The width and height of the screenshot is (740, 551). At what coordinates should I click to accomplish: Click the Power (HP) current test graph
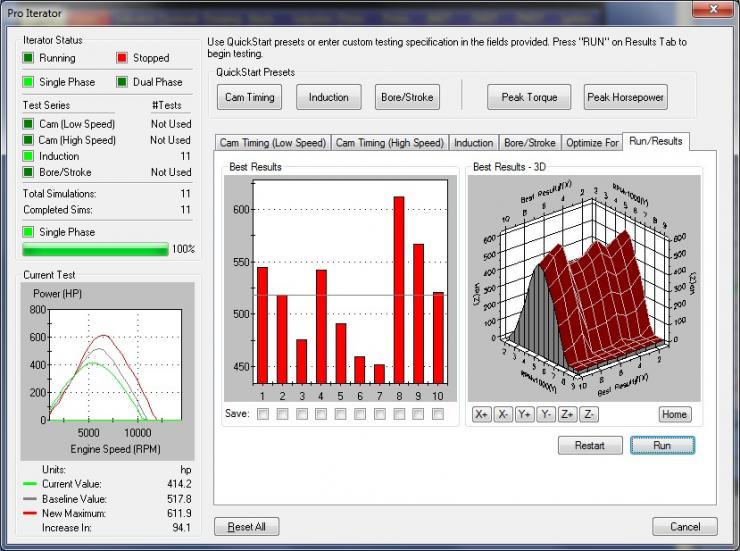point(108,371)
